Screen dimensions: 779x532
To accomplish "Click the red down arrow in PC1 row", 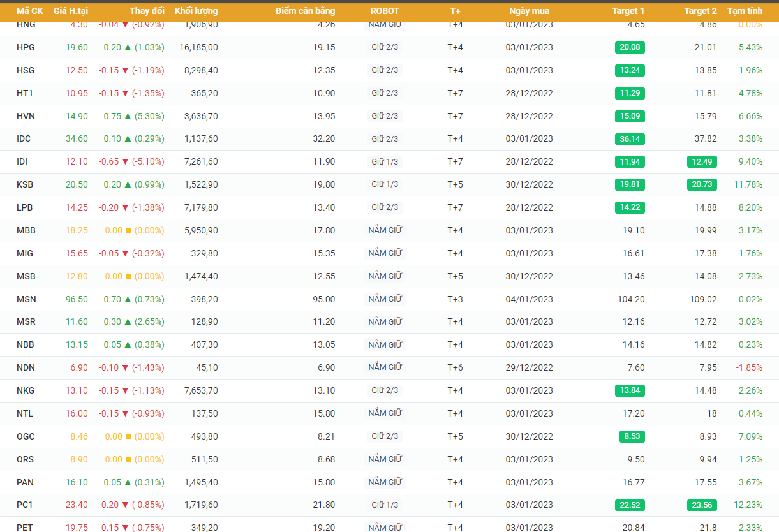I will coord(126,505).
